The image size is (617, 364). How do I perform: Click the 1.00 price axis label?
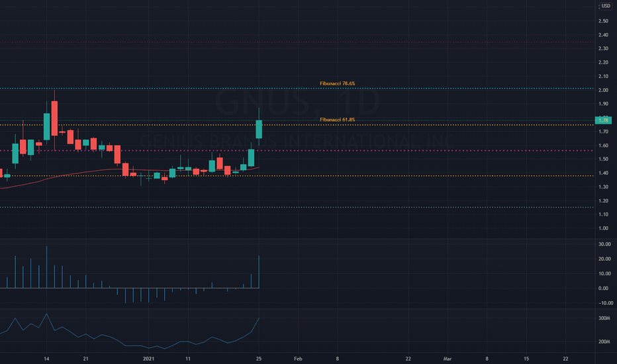coord(603,228)
